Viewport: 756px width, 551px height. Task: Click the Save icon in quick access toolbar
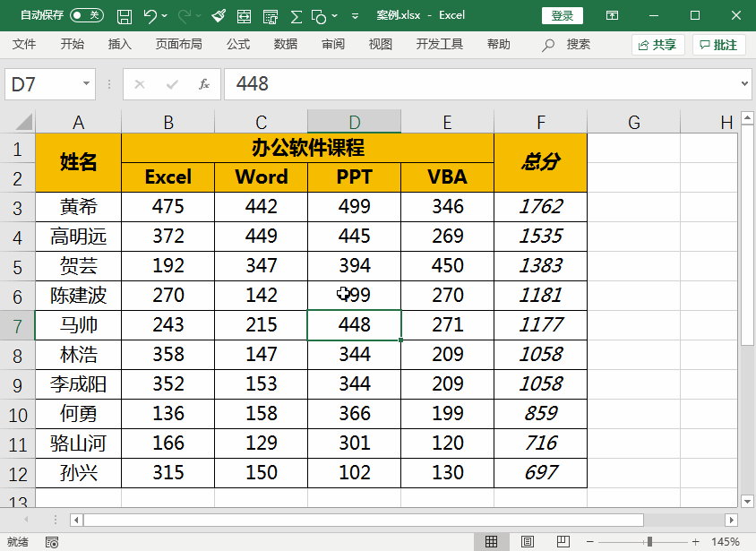pyautogui.click(x=125, y=16)
